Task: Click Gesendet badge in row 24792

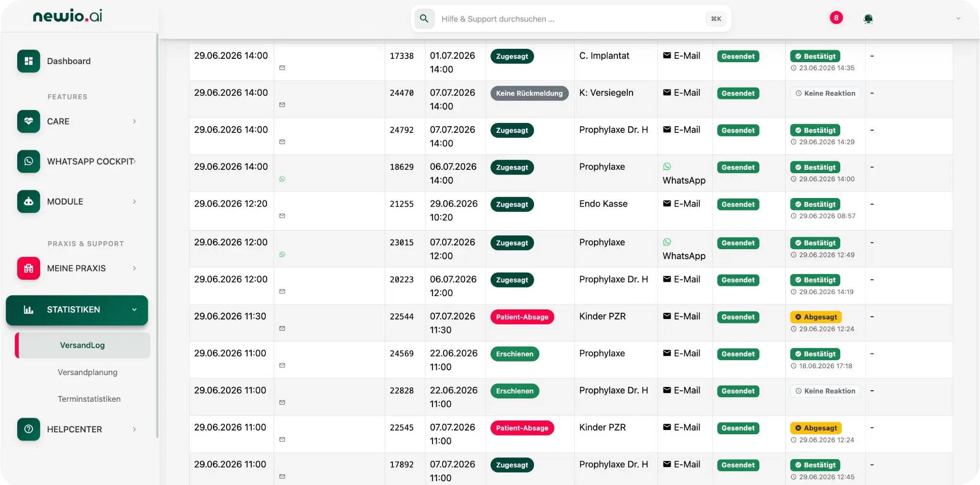Action: tap(738, 131)
